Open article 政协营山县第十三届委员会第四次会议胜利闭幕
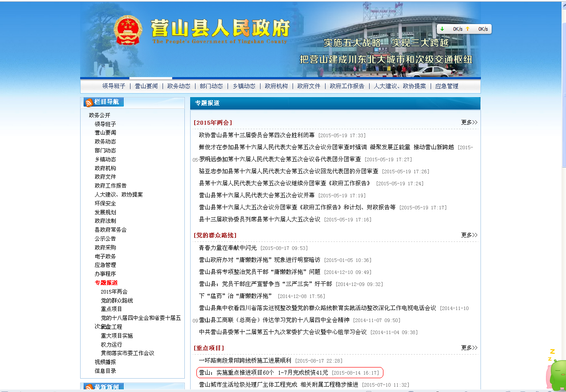The height and width of the screenshot is (392, 566). (257, 135)
